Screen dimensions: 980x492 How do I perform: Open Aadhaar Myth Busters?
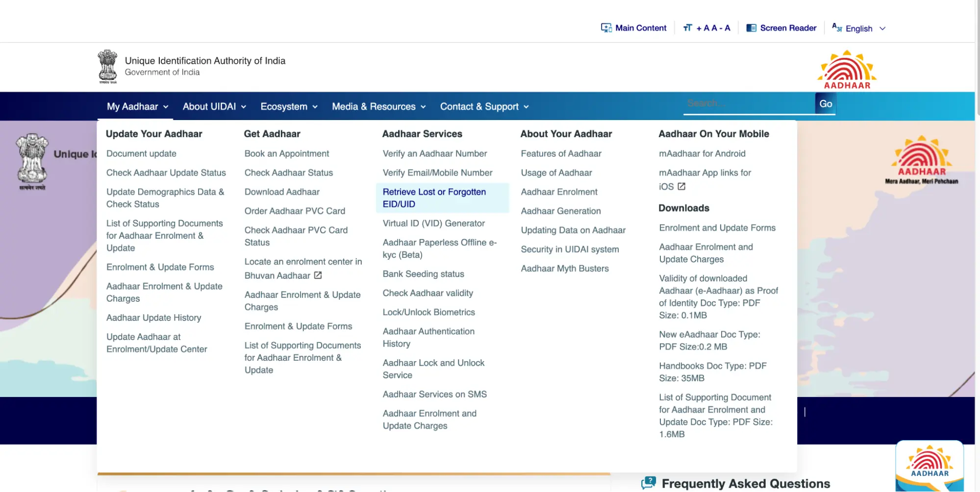pyautogui.click(x=565, y=269)
